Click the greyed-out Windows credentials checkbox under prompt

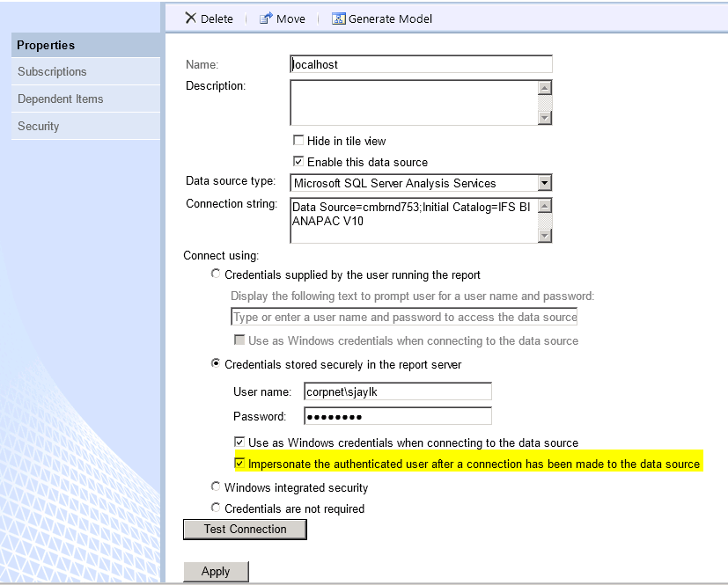click(x=239, y=340)
